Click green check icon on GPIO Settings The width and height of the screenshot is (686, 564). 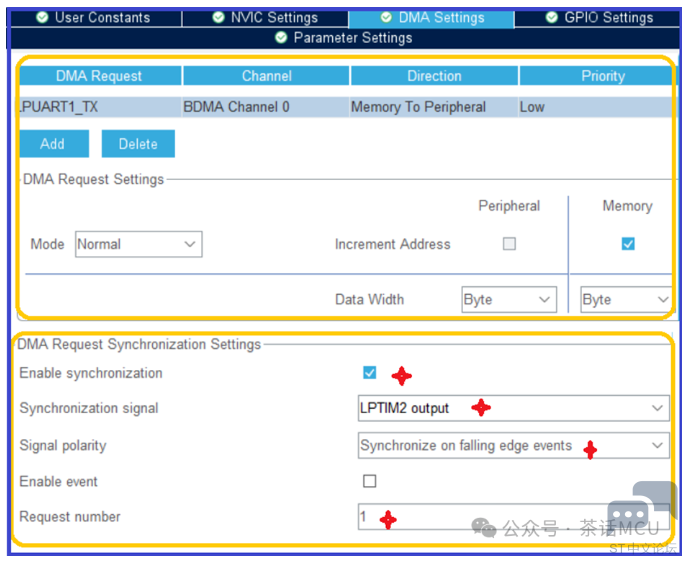coord(552,17)
